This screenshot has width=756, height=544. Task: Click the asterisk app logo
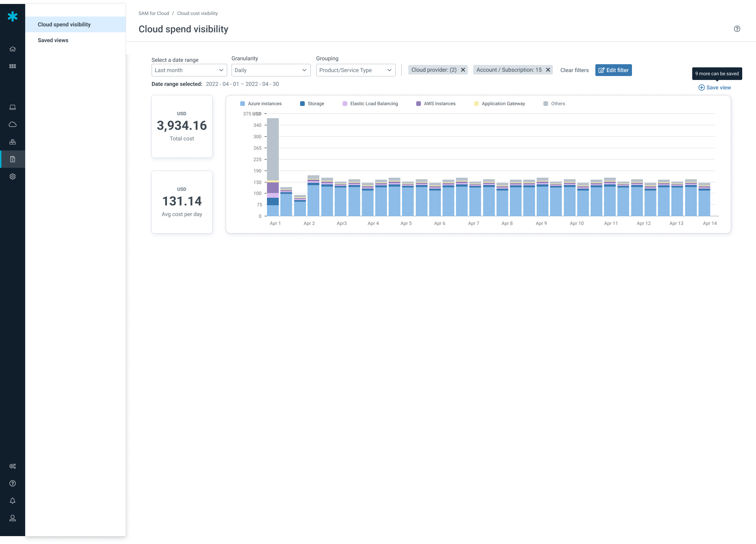point(13,16)
